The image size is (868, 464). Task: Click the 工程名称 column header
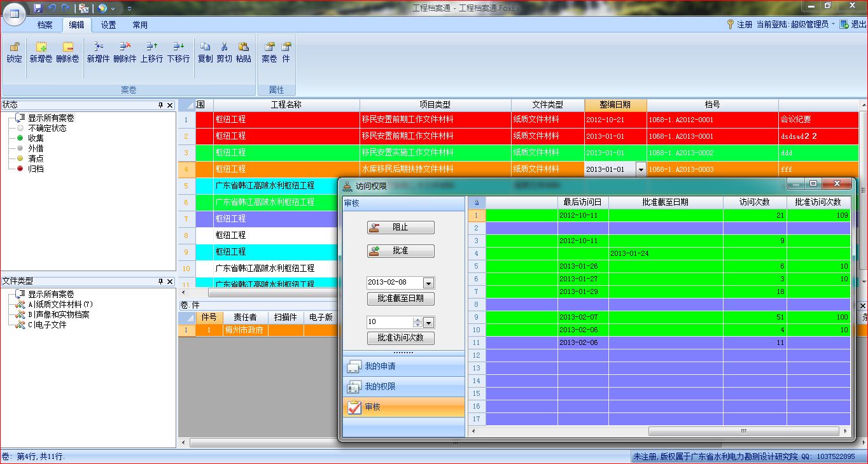286,105
